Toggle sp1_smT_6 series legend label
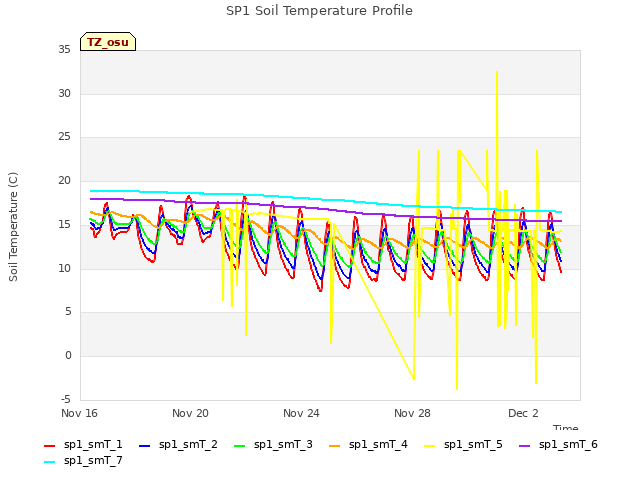 click(x=568, y=444)
